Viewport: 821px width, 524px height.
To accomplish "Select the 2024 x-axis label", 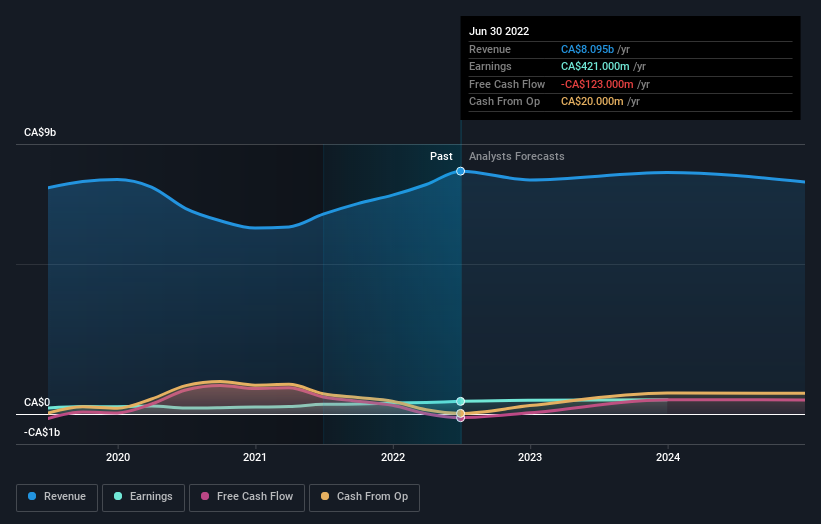I will point(668,457).
